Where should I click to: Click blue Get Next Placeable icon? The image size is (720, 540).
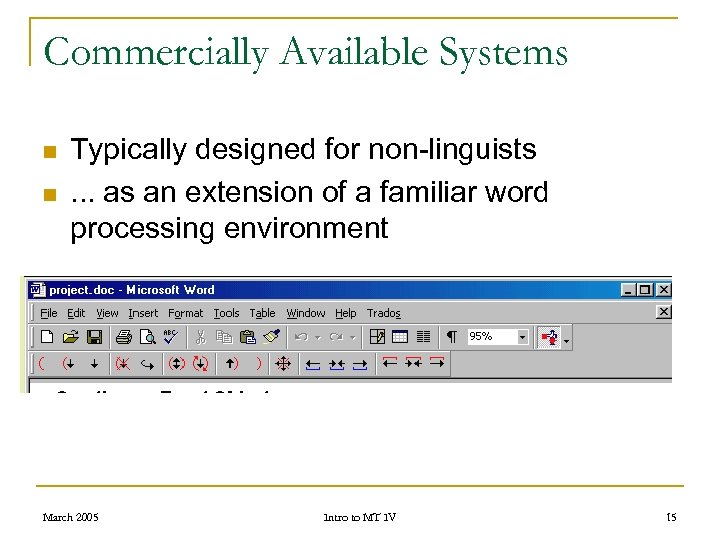point(360,365)
